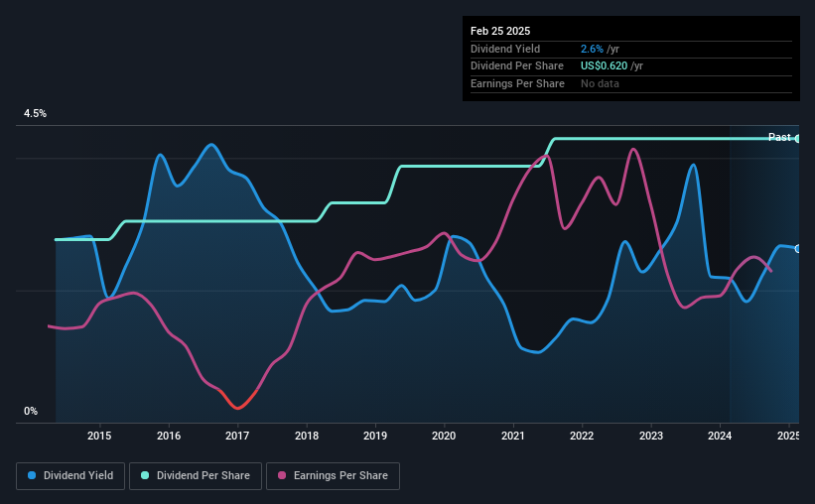Click the tooltip 'Dividend Per Share' row label
Viewport: 815px width, 504px height.
click(x=516, y=66)
